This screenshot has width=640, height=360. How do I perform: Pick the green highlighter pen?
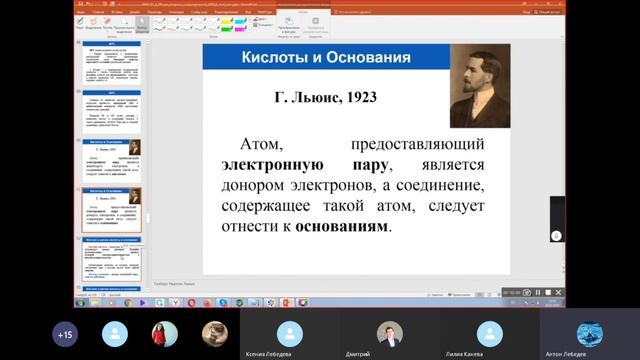click(x=227, y=29)
